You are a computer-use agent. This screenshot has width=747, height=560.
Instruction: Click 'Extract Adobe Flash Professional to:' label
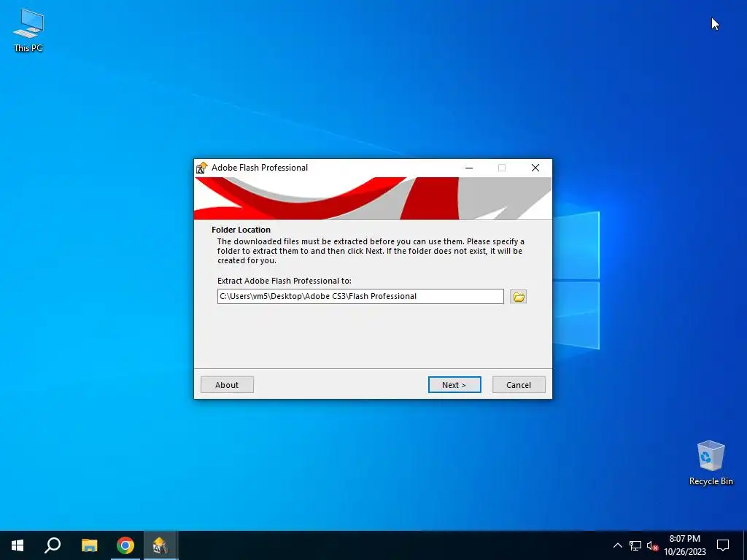285,281
